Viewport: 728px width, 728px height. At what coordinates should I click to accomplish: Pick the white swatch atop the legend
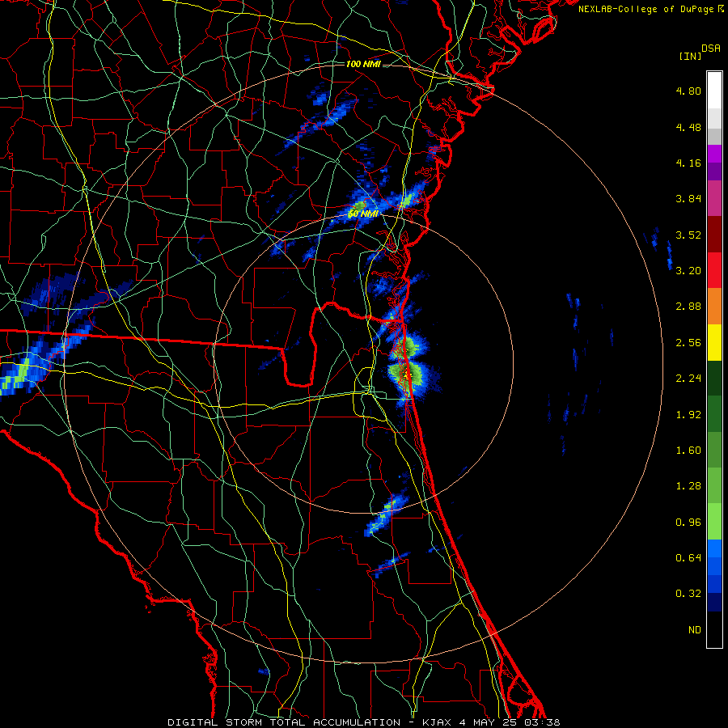(x=714, y=91)
